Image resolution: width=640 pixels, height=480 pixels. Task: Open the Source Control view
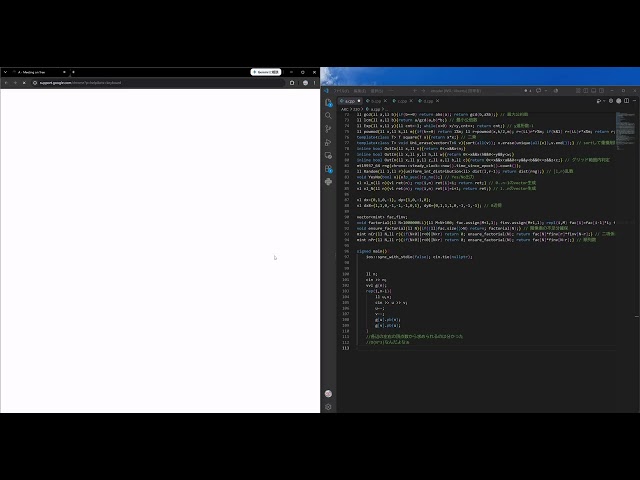(x=328, y=129)
